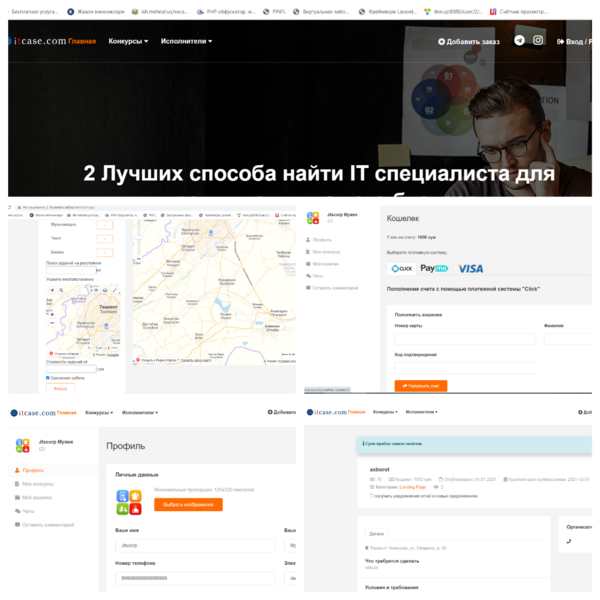This screenshot has width=600, height=600.
Task: Select the Click payment system tab
Action: pyautogui.click(x=401, y=269)
